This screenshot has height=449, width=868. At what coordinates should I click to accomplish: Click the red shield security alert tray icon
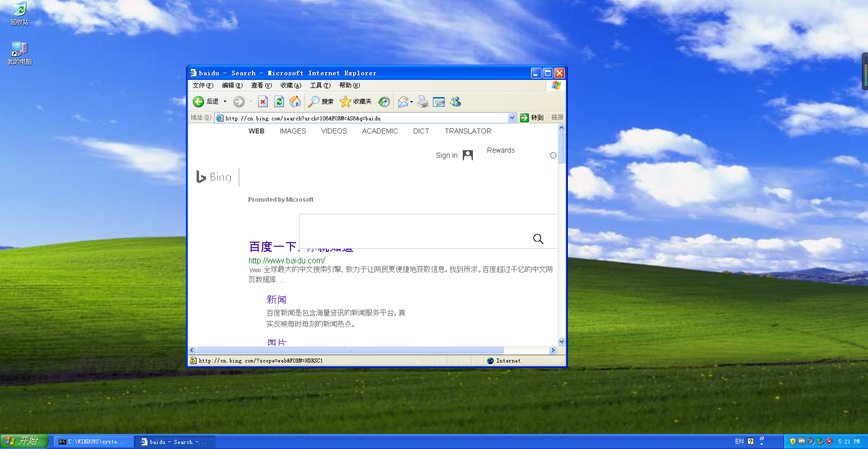pyautogui.click(x=829, y=441)
